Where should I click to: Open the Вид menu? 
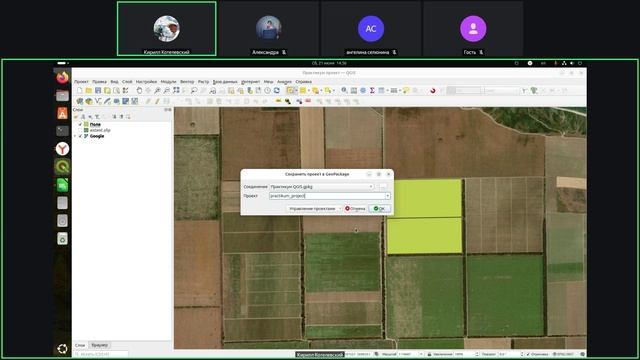(x=114, y=82)
